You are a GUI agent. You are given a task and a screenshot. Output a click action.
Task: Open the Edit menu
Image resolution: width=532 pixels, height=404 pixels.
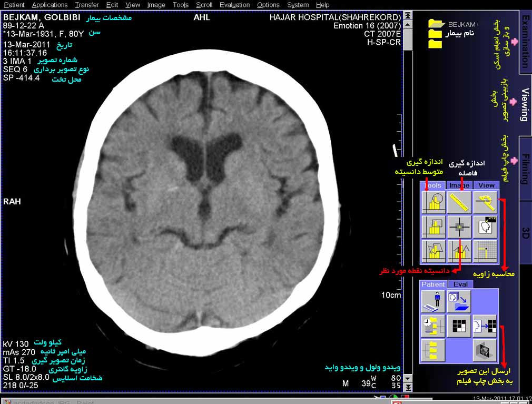pyautogui.click(x=112, y=5)
